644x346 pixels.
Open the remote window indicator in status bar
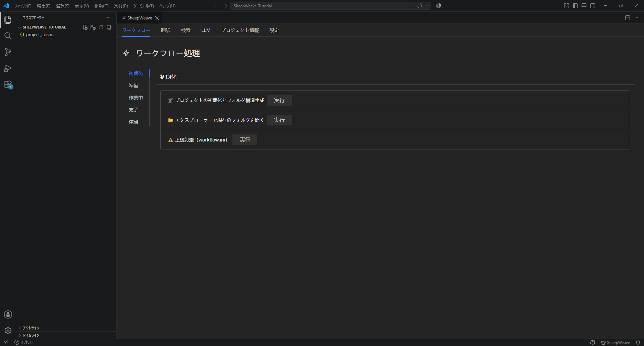coord(6,342)
